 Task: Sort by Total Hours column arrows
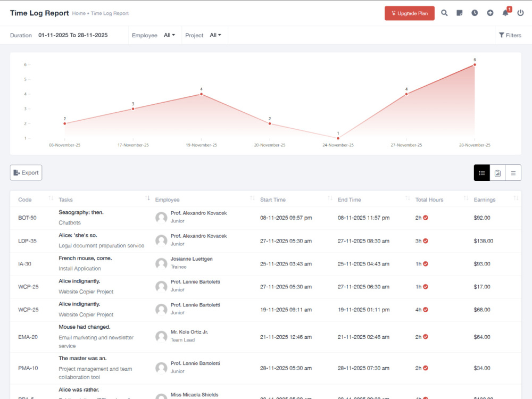(466, 198)
